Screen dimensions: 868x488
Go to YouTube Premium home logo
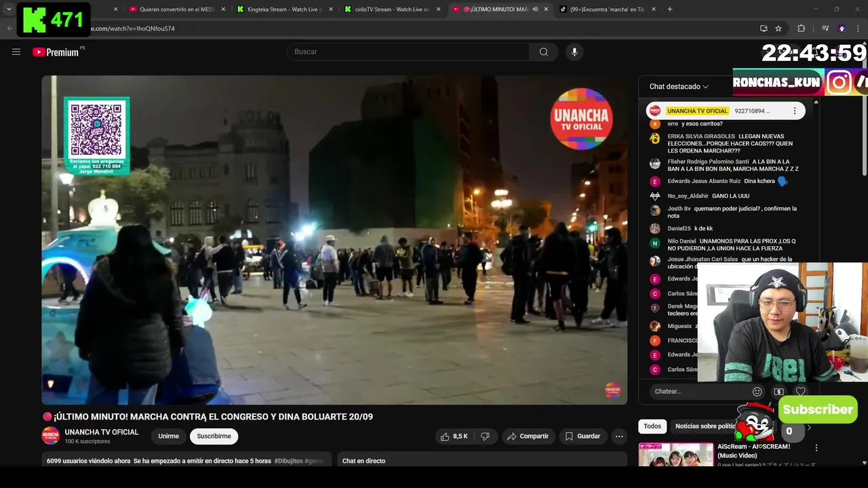click(57, 52)
